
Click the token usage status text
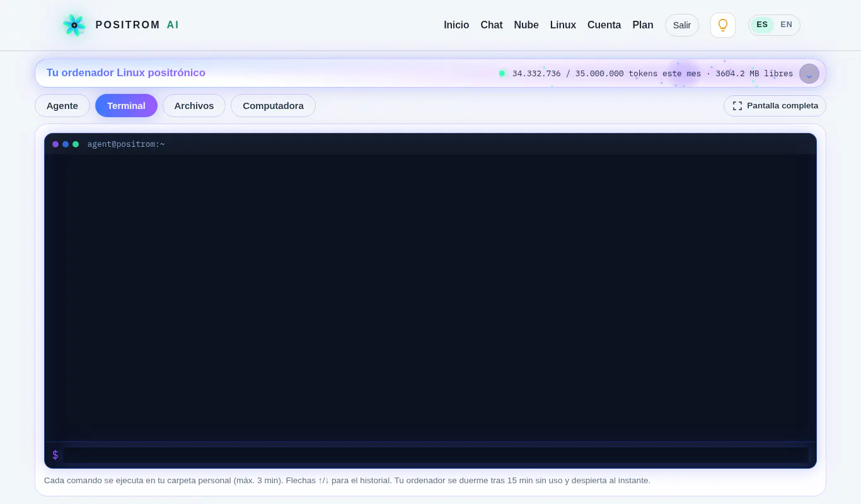[x=652, y=74]
